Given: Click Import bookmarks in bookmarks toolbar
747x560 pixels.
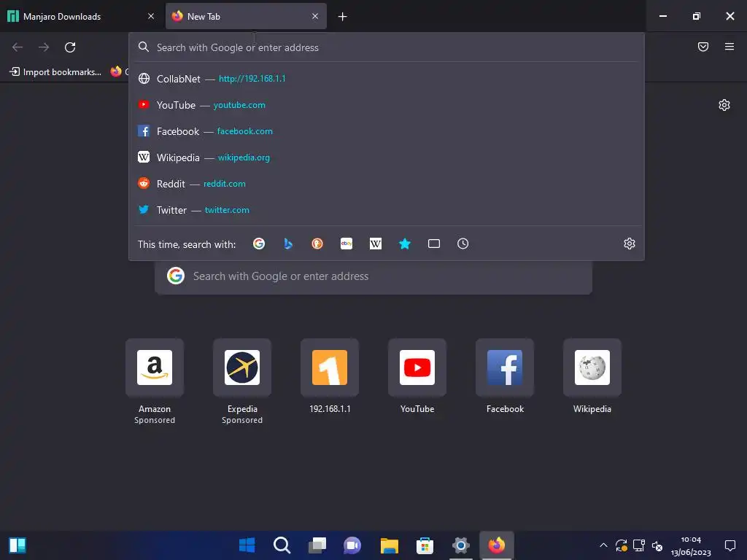Looking at the screenshot, I should coord(55,72).
